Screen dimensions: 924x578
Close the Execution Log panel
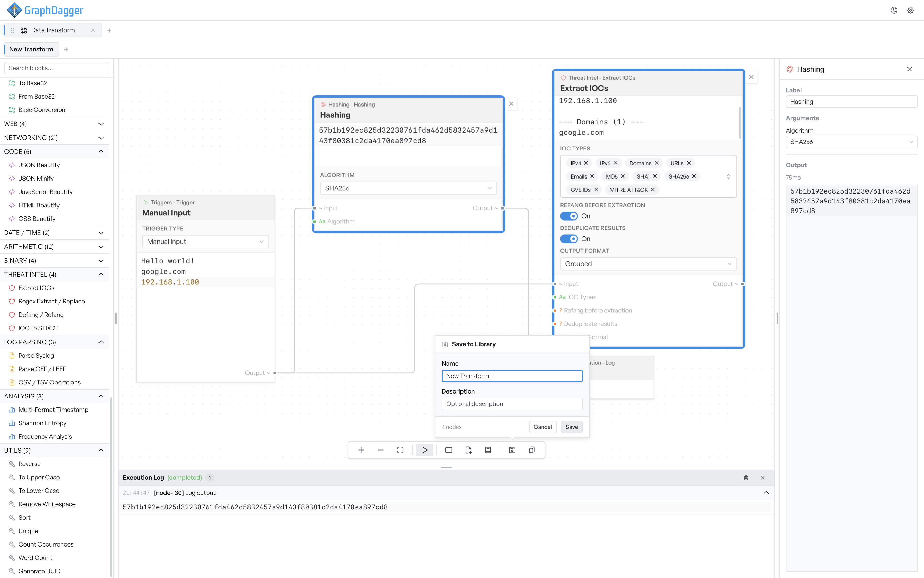(x=763, y=478)
